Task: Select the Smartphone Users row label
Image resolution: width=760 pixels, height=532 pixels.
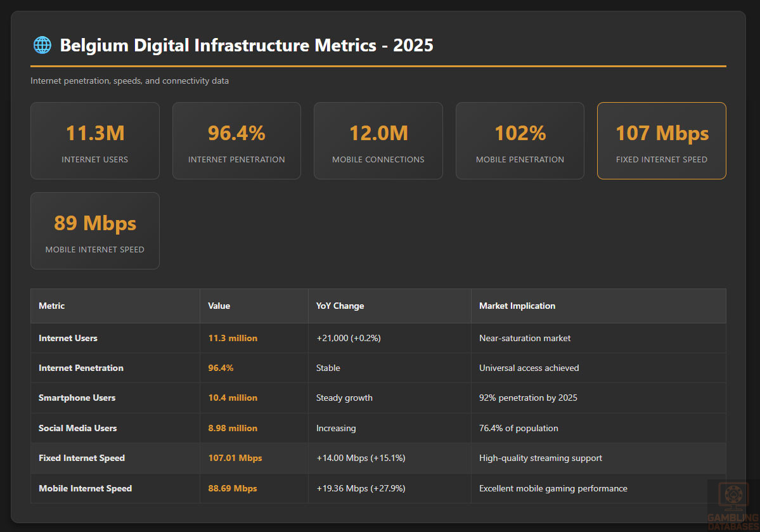Action: pyautogui.click(x=77, y=398)
